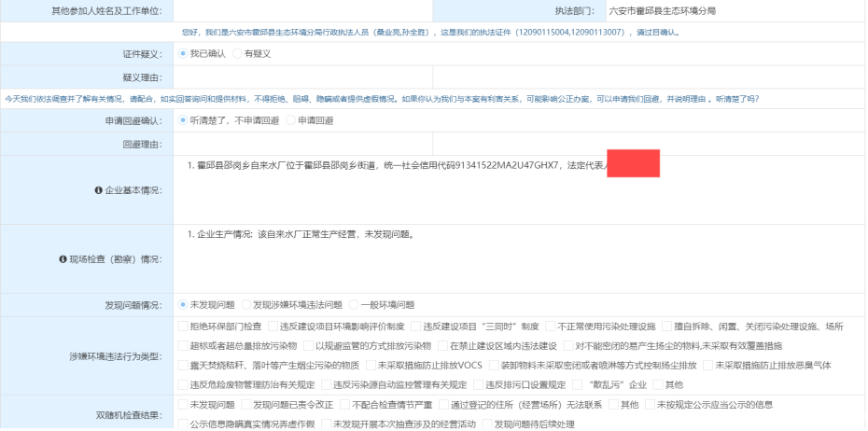This screenshot has height=431, width=868.
Task: Click info icon beside 企业基本情况
Action: (99, 190)
